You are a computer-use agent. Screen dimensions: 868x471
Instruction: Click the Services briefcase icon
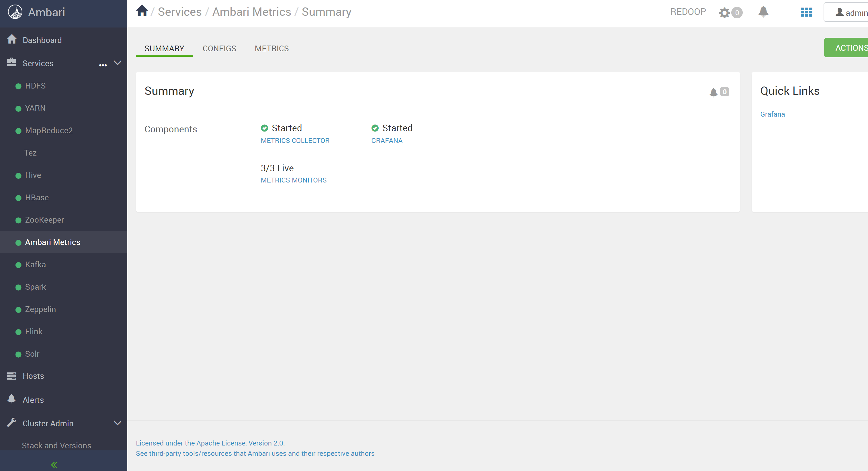pos(11,63)
